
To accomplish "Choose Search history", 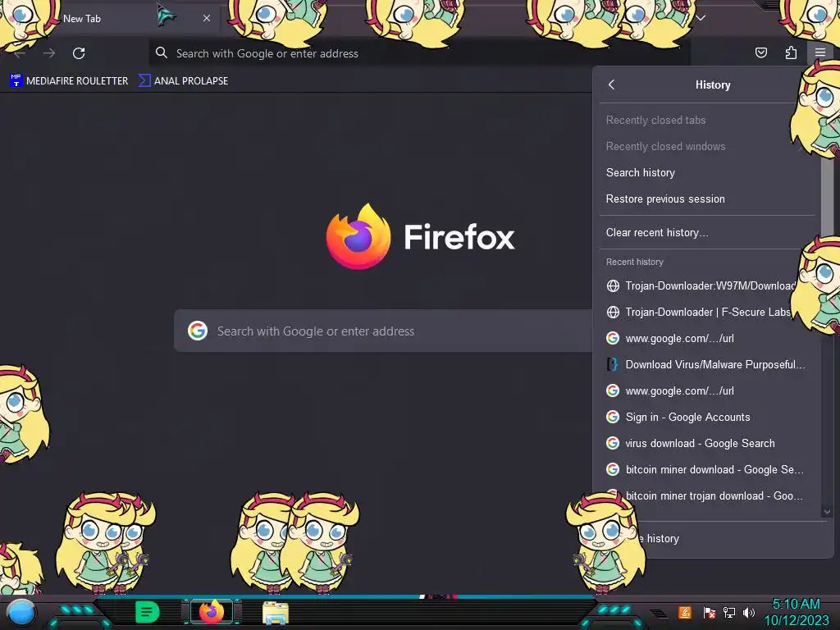I will pyautogui.click(x=706, y=172).
